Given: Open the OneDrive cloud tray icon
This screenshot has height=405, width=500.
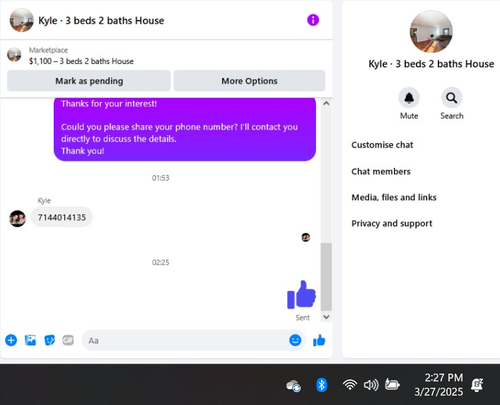Looking at the screenshot, I should tap(293, 386).
